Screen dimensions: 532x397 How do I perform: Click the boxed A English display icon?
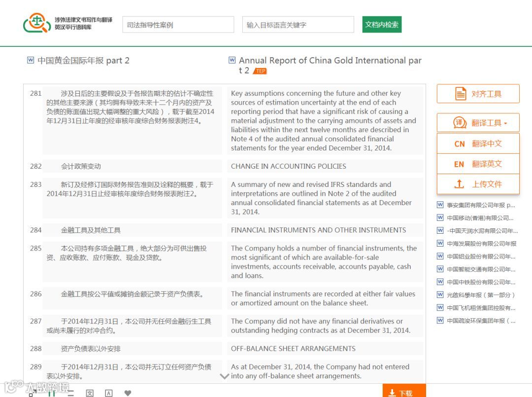click(x=108, y=393)
